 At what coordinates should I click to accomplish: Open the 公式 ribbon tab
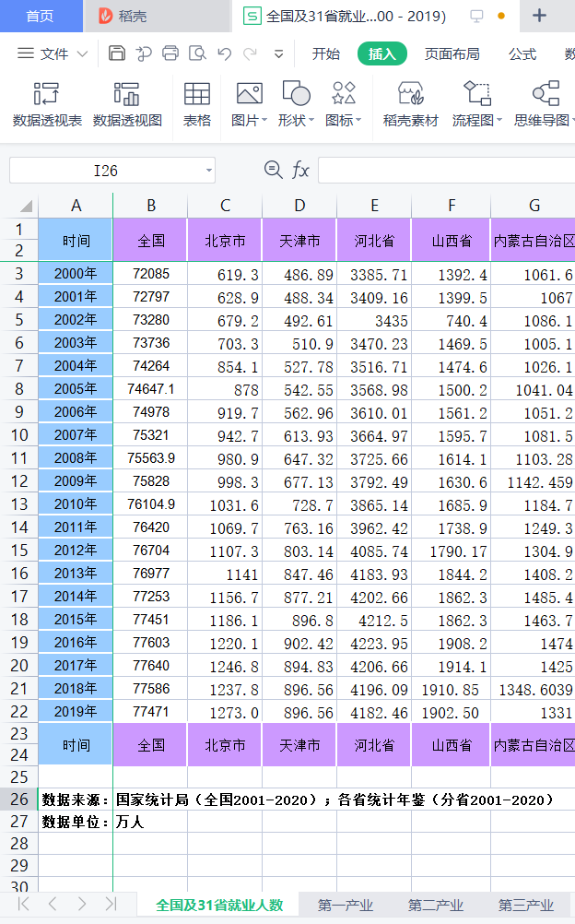click(522, 54)
